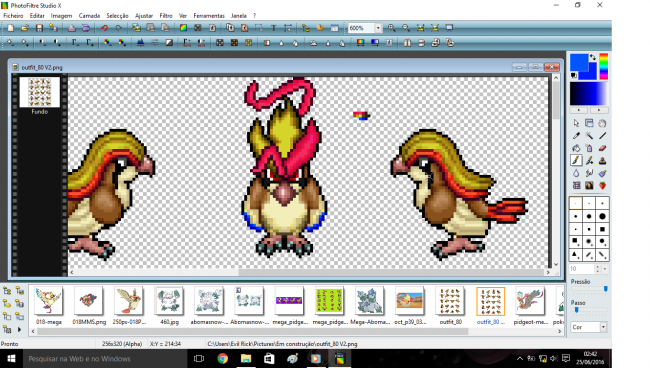Swap foreground and background colors
This screenshot has width=650, height=368.
[593, 58]
